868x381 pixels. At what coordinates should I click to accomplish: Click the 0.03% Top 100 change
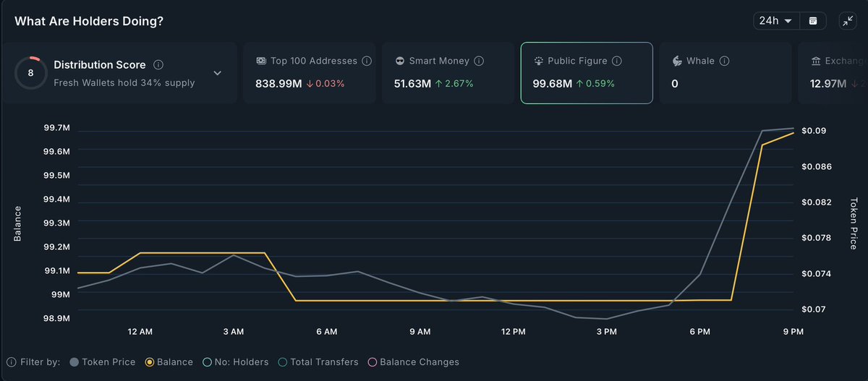[x=325, y=84]
